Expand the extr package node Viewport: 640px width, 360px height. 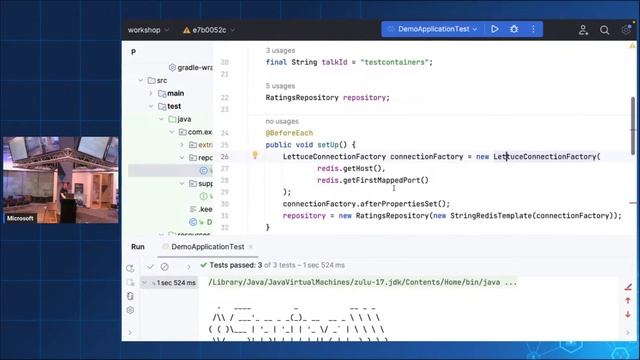(x=182, y=145)
